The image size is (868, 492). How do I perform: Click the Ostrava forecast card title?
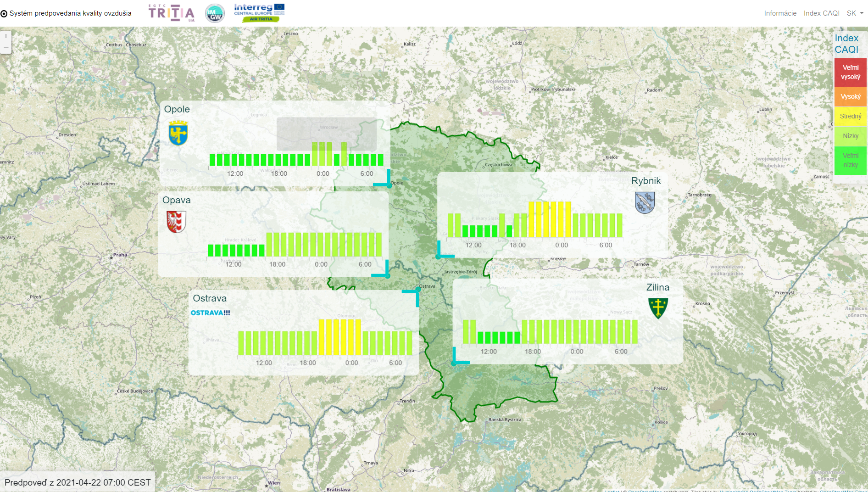pyautogui.click(x=210, y=298)
